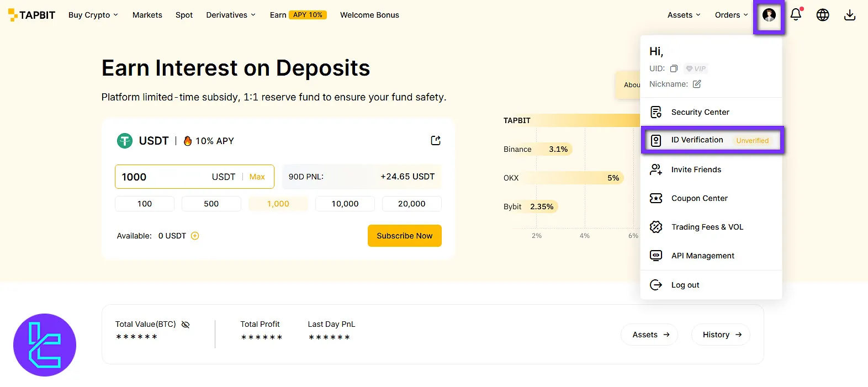Select the 10,000 amount preset
This screenshot has width=868, height=387.
(345, 204)
